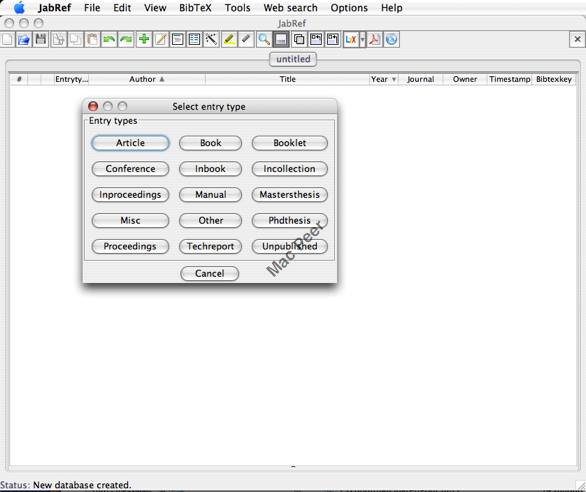586x492 pixels.
Task: Click the green plus New entry icon
Action: pyautogui.click(x=144, y=39)
